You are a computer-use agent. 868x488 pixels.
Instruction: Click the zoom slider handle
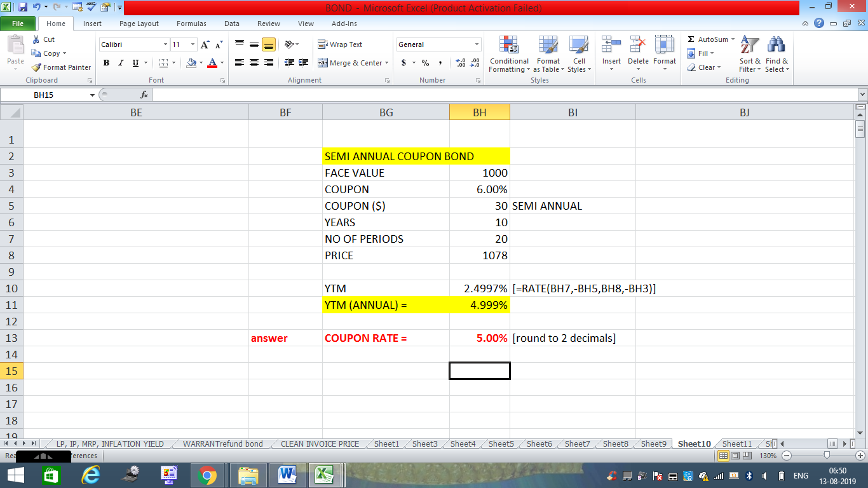[x=826, y=456]
